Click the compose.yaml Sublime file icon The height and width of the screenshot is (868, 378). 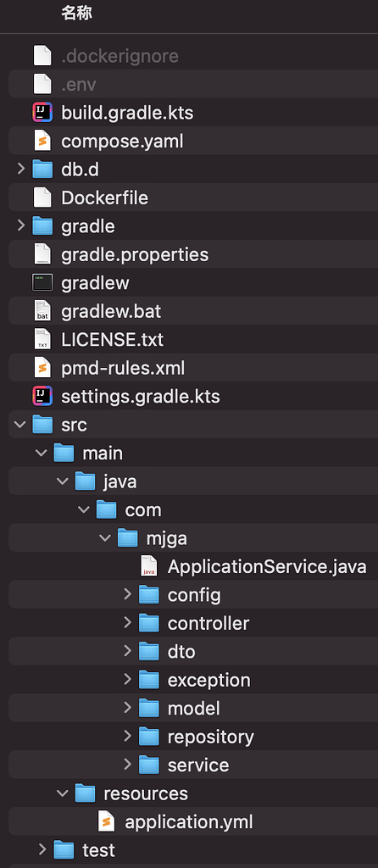pos(42,142)
